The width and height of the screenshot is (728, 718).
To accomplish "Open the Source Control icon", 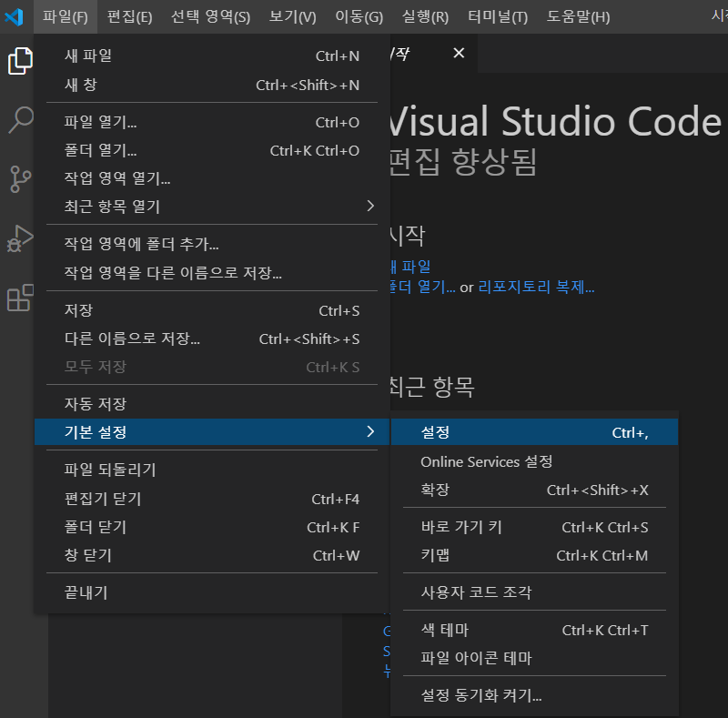I will pos(20,179).
